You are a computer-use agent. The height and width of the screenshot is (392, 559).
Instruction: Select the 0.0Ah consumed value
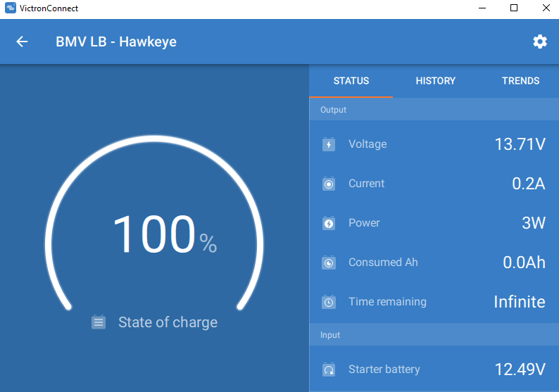(524, 263)
